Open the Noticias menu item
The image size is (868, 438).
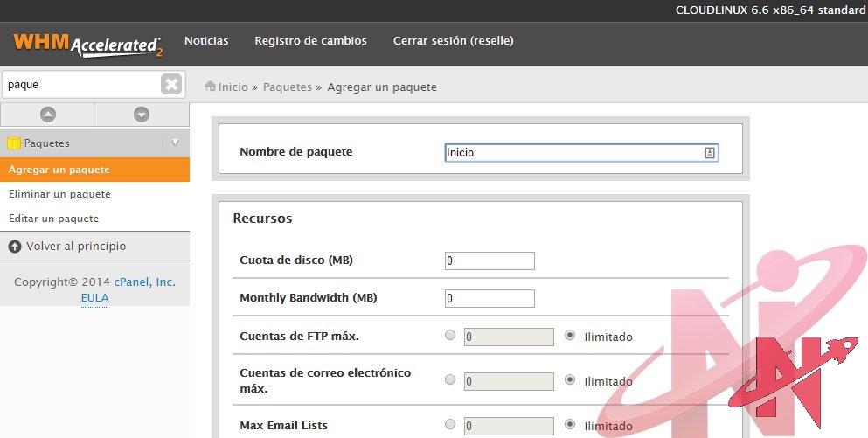[x=206, y=41]
